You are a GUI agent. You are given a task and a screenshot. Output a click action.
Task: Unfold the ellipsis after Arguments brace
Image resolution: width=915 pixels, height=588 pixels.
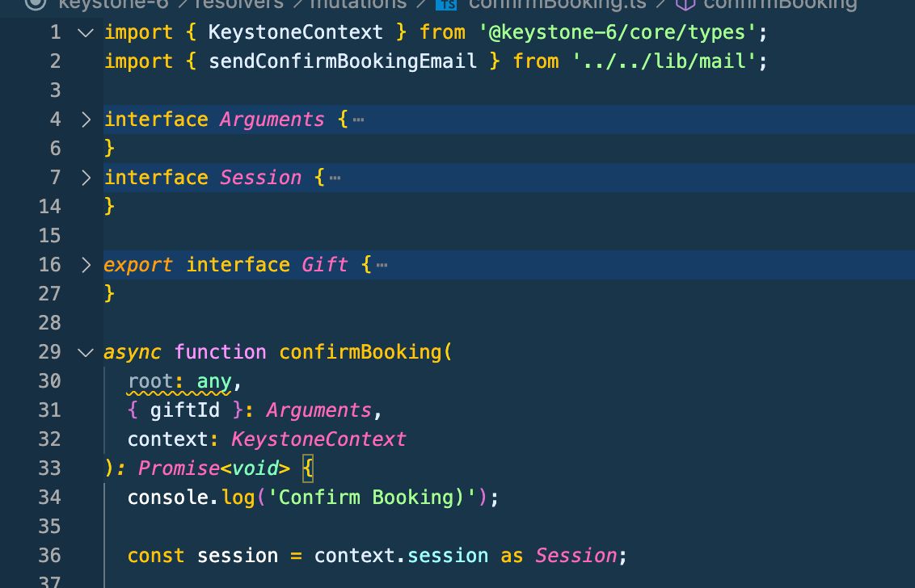point(358,120)
